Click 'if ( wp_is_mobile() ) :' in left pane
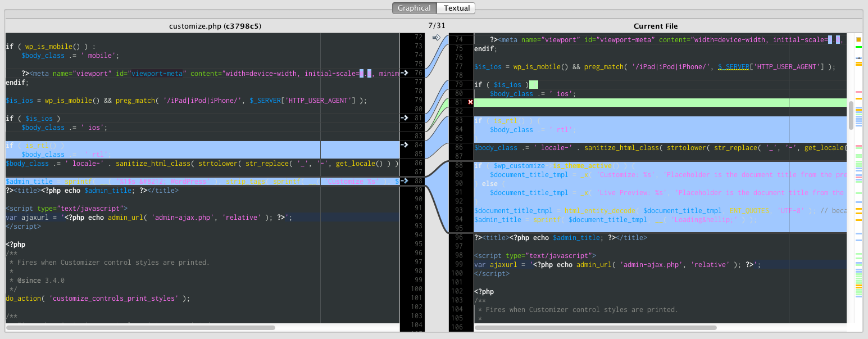 tap(51, 47)
